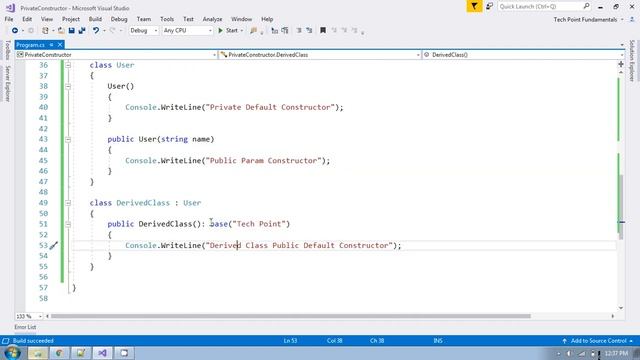Close the Program.cs tab
The height and width of the screenshot is (360, 640).
coord(60,45)
